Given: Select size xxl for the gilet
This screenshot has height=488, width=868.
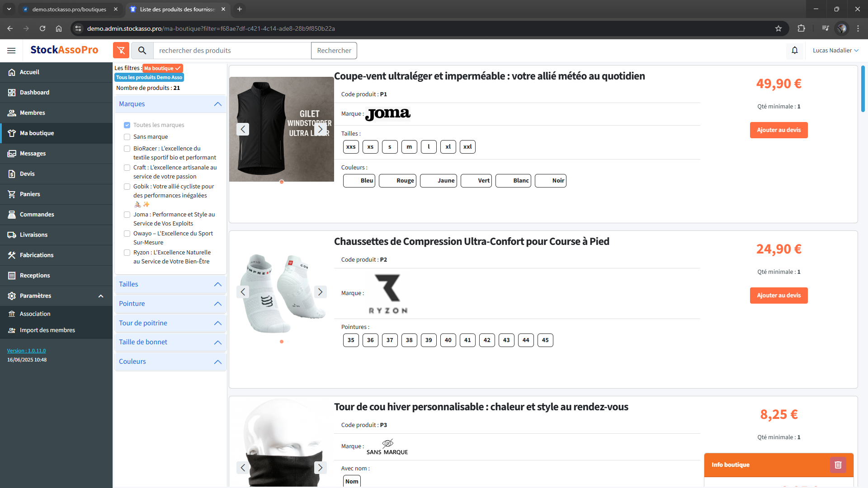Looking at the screenshot, I should 467,147.
